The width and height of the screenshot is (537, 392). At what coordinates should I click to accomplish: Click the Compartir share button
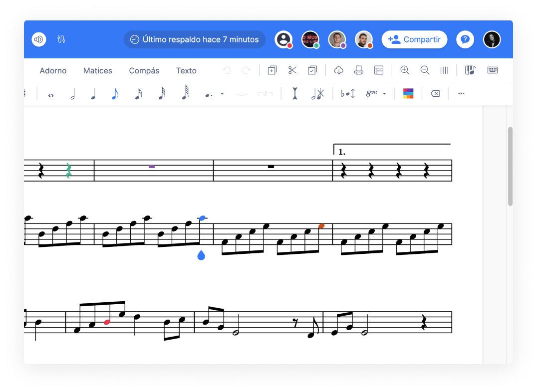(x=414, y=39)
